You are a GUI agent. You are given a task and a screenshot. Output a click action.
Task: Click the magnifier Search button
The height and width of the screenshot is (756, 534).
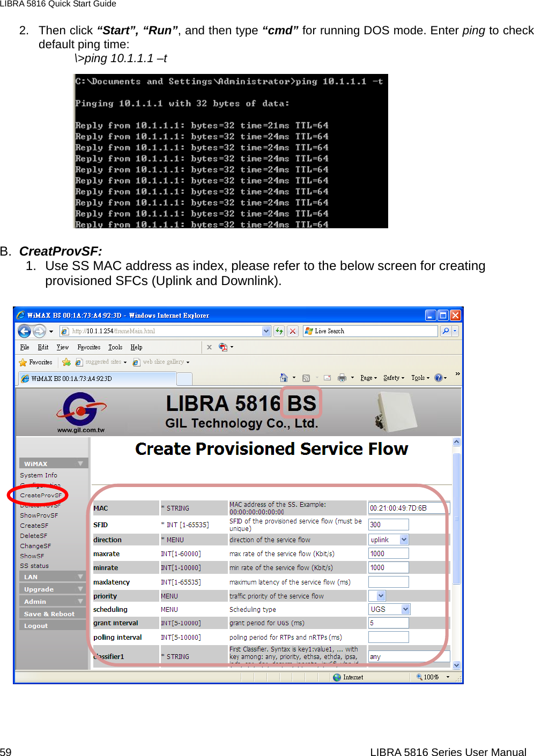pos(446,331)
